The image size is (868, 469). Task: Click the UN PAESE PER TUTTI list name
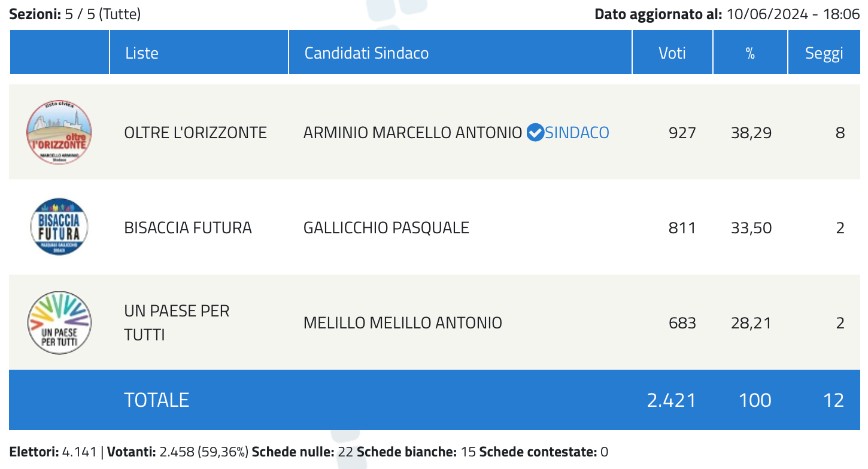pos(177,323)
